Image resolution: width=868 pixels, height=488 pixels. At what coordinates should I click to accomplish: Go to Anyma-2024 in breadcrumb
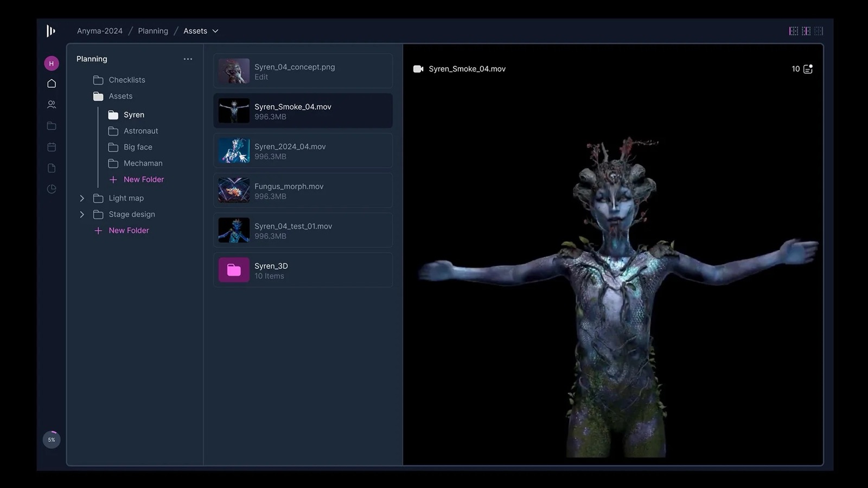tap(100, 31)
